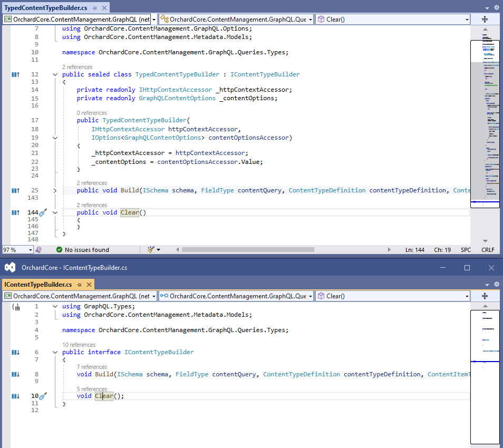Toggle pin on IContentTypeBuilder.cs tab
This screenshot has height=448, width=503.
click(x=79, y=285)
